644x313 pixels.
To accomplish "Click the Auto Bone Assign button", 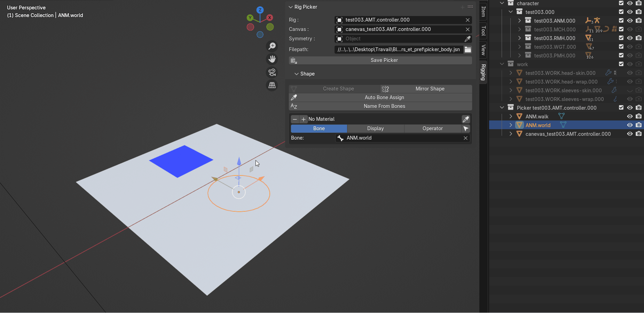I will [x=384, y=98].
